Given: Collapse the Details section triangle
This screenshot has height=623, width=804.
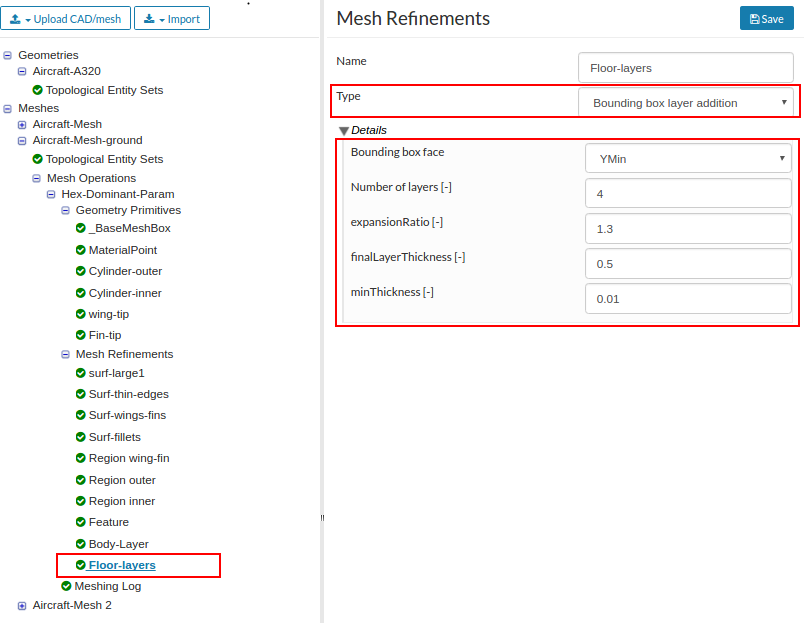Looking at the screenshot, I should tap(344, 130).
